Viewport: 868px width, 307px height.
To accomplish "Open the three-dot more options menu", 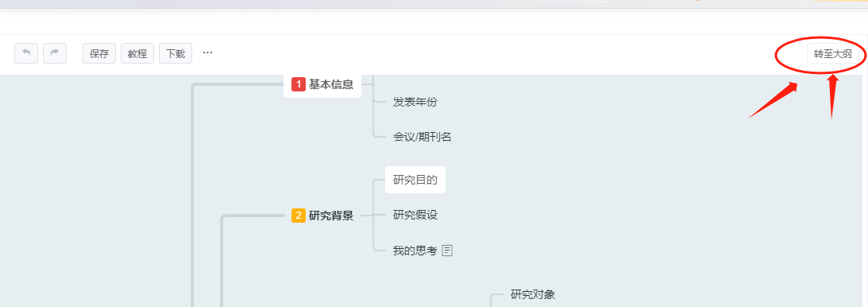I will (207, 52).
